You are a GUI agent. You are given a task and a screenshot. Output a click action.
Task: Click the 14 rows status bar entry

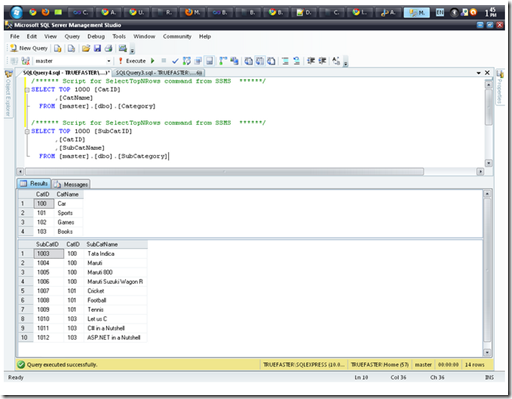[475, 365]
